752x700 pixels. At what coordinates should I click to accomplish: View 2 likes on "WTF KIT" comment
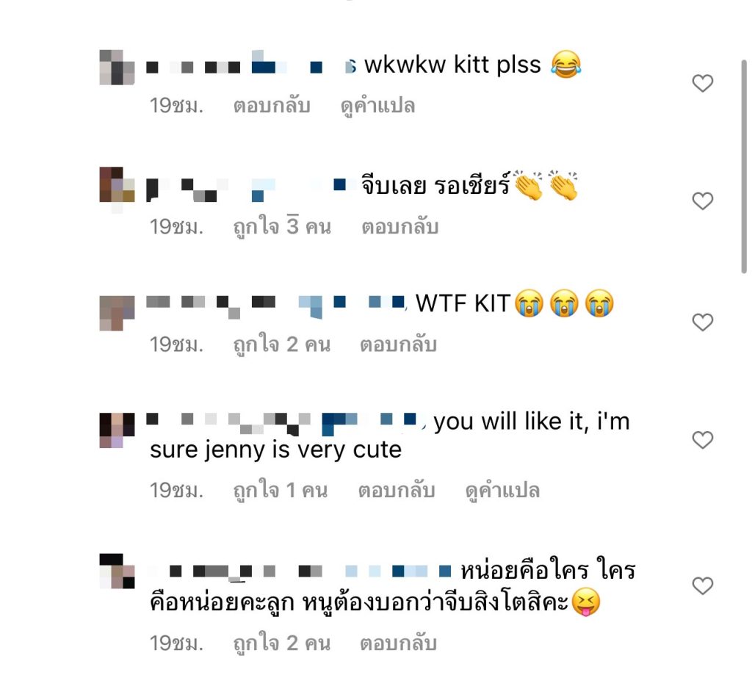[x=282, y=344]
